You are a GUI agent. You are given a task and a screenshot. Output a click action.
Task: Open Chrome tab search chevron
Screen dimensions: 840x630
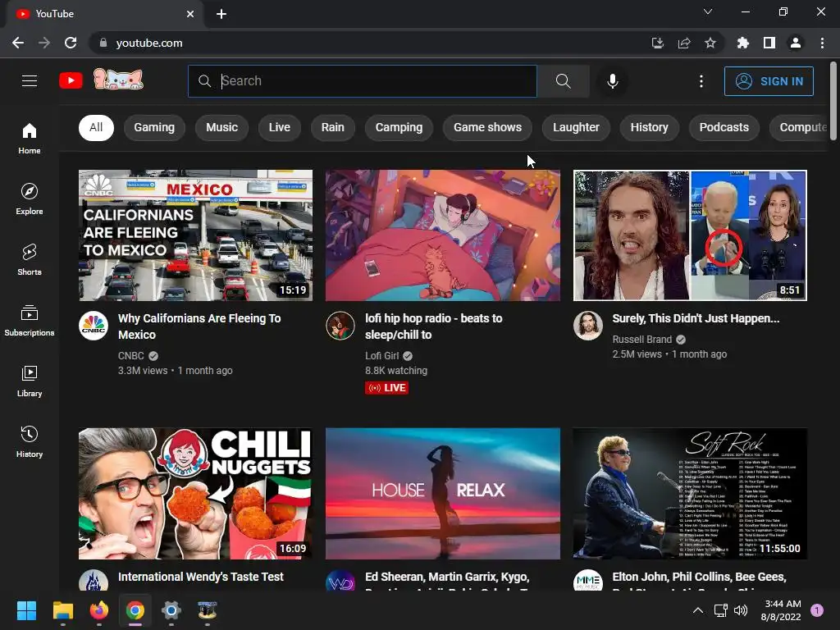(x=708, y=11)
